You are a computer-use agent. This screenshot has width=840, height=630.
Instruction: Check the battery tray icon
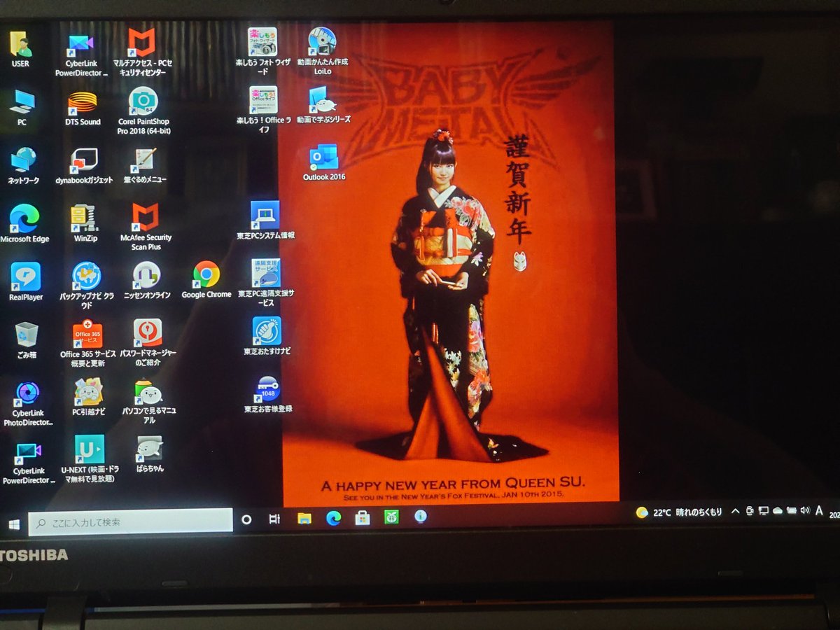791,511
